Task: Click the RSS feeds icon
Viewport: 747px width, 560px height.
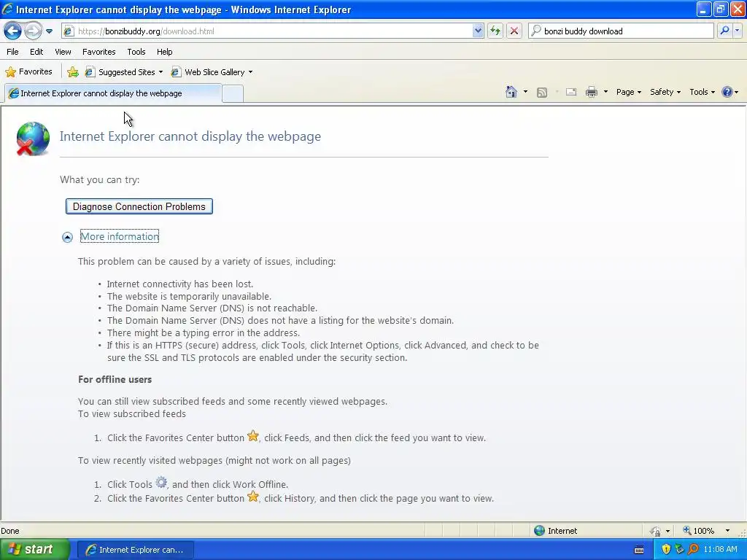Action: tap(542, 93)
